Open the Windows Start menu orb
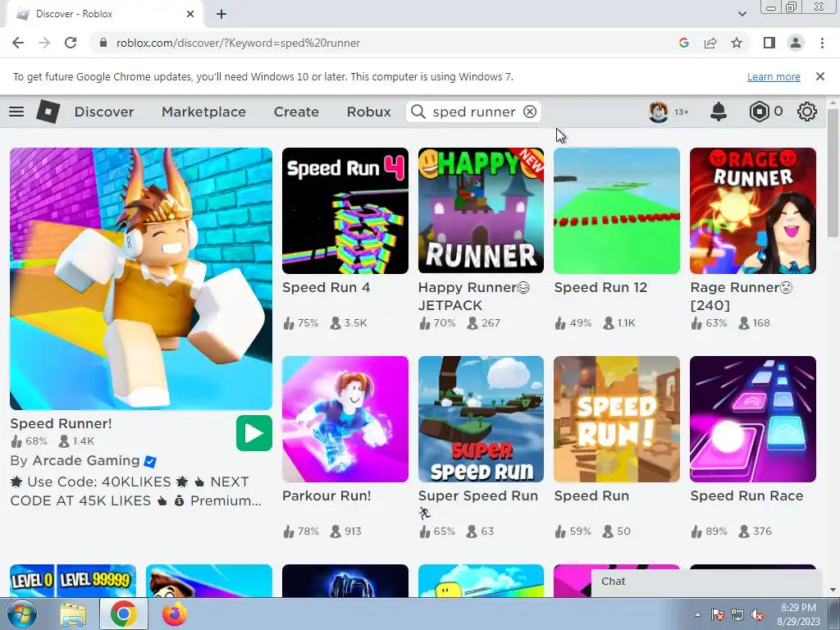 coord(22,614)
